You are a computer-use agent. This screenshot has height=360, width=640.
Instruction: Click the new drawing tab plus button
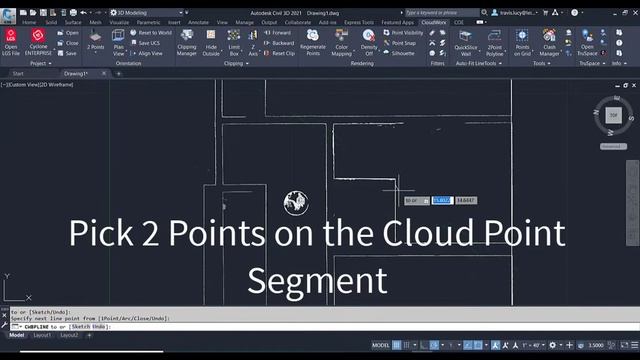[119, 74]
